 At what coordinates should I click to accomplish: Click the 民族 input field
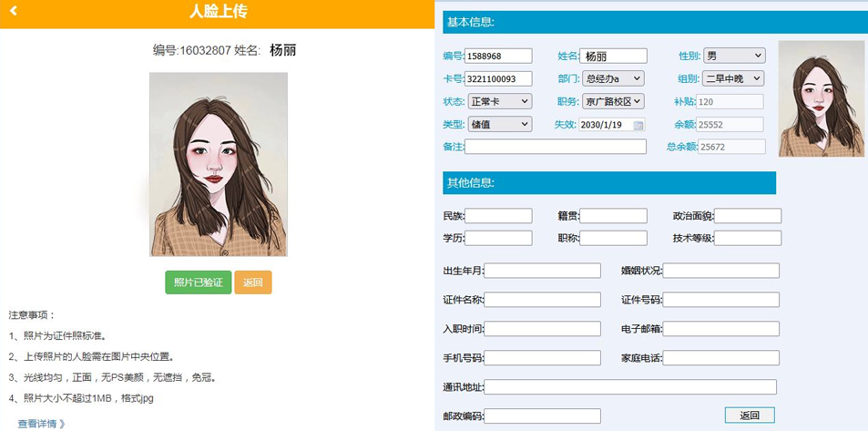click(498, 215)
